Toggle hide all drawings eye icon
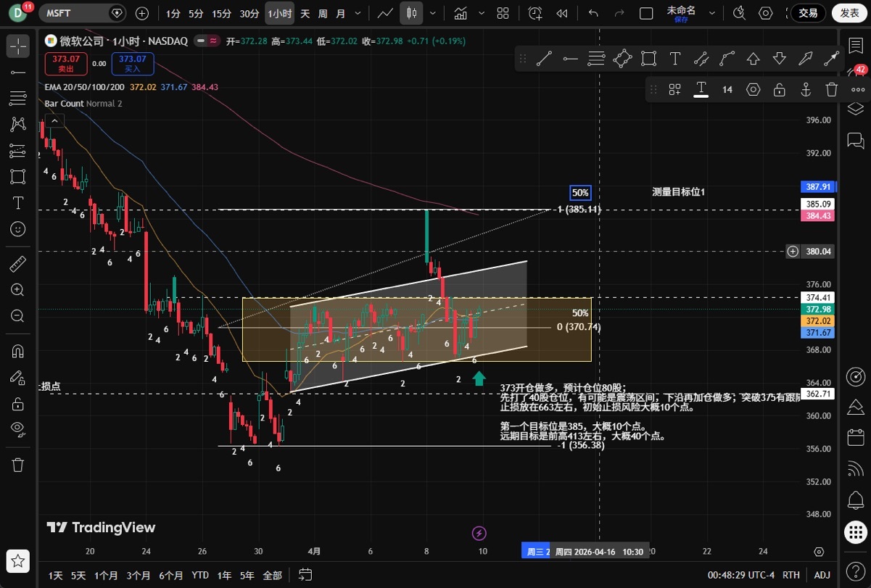 [x=18, y=428]
